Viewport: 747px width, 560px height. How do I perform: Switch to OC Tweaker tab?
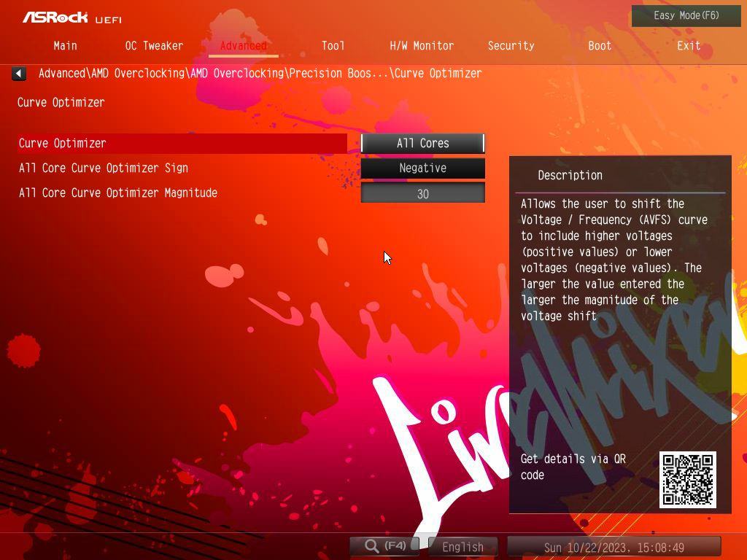[154, 46]
